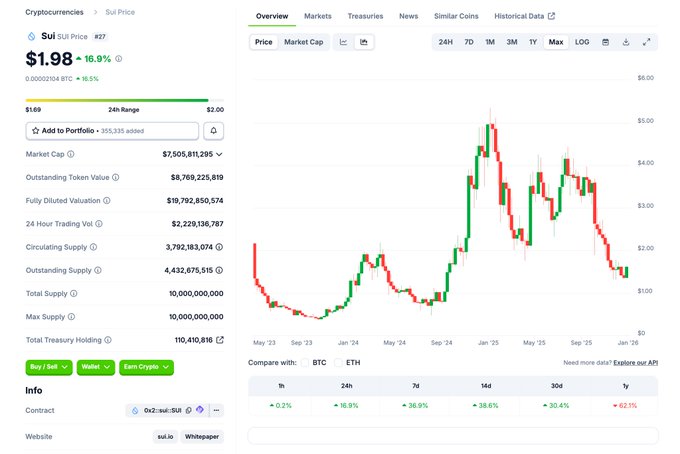The height and width of the screenshot is (454, 680).
Task: Click the price alert bell icon
Action: point(214,131)
